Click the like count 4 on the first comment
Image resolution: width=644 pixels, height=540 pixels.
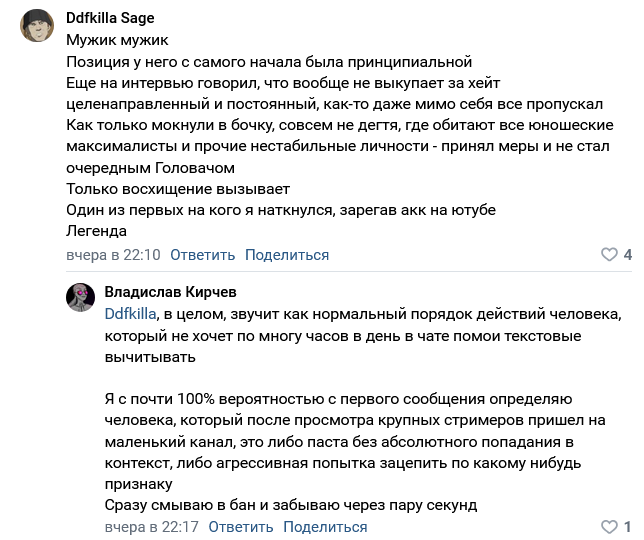point(627,255)
